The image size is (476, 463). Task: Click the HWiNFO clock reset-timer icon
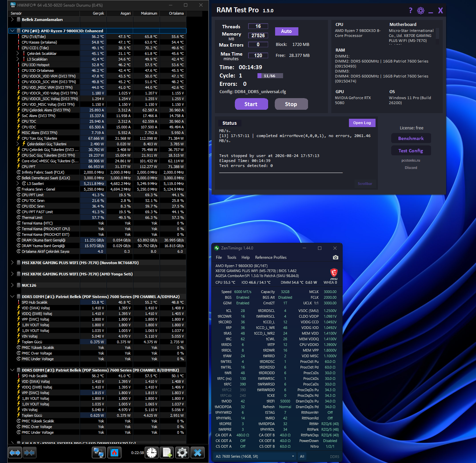coord(152,452)
